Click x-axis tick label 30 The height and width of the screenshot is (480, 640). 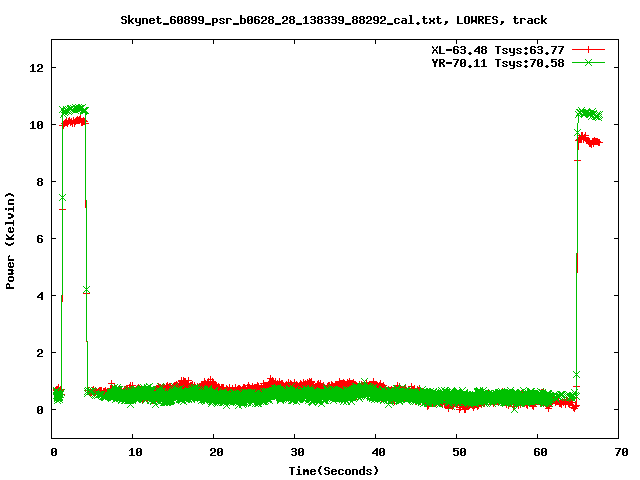298,452
